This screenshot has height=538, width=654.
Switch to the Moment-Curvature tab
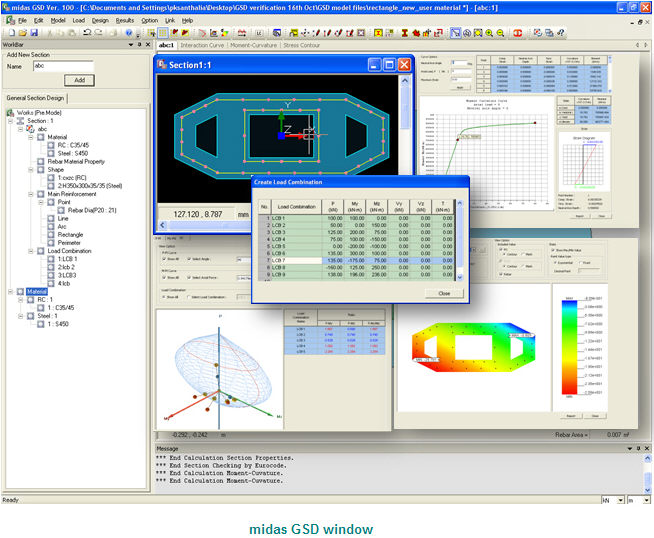point(253,45)
